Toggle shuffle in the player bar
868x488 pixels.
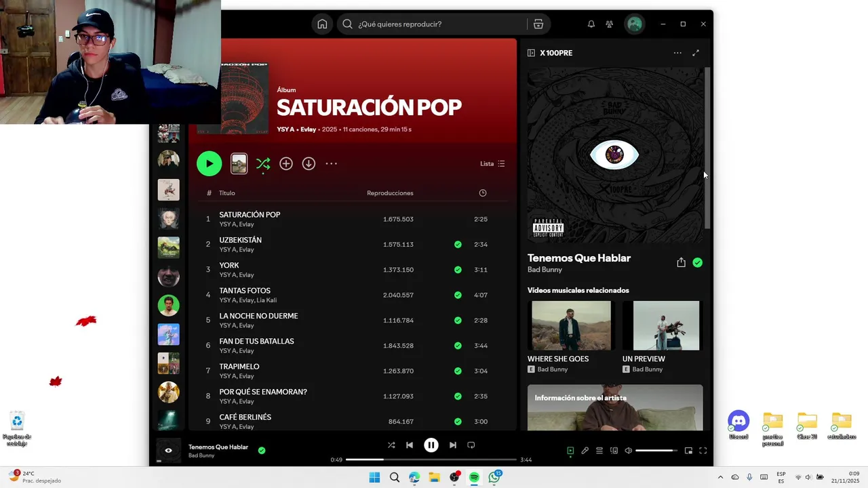coord(391,445)
